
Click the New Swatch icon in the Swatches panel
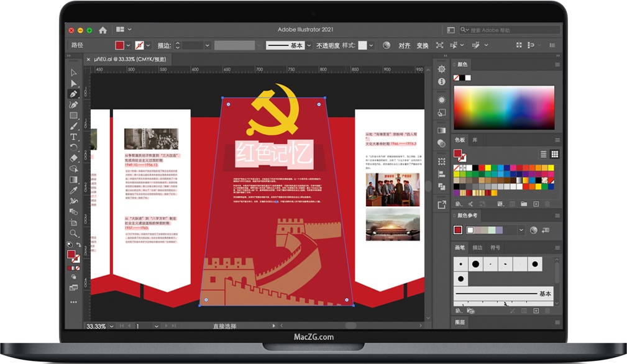click(x=536, y=204)
